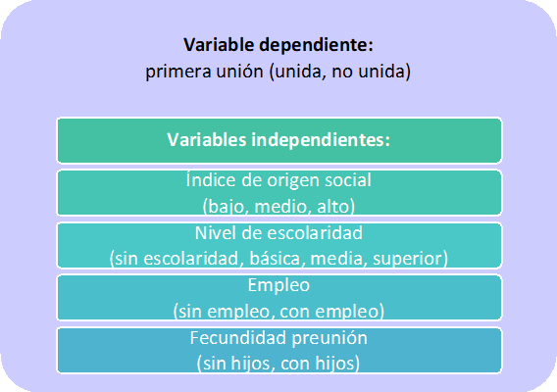Click the word 'superior' in escolaridad levels
The image size is (557, 392).
tap(407, 259)
